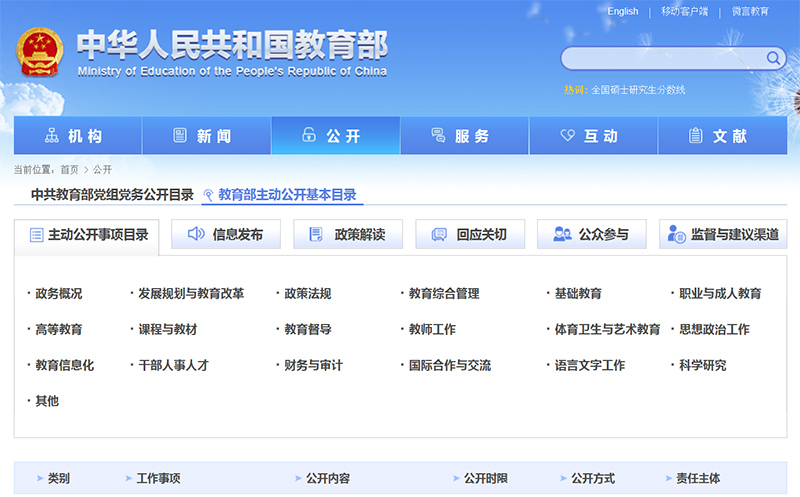Screen dimensions: 800x497
Task: Click the arrow icon before 公开内容
Action: click(298, 478)
